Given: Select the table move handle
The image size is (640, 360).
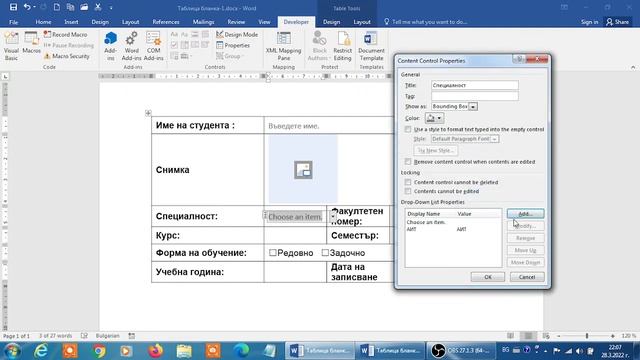Looking at the screenshot, I should (x=148, y=113).
